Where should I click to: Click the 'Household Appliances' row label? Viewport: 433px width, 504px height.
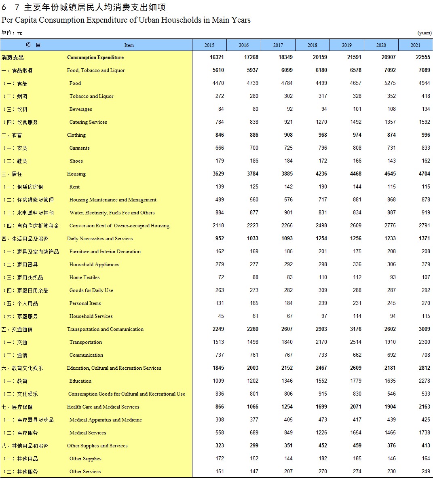tap(94, 265)
